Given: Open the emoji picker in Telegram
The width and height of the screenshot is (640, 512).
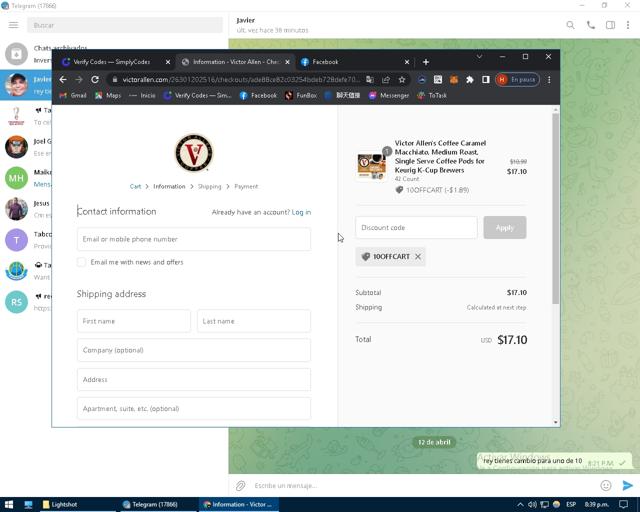Looking at the screenshot, I should click(606, 485).
